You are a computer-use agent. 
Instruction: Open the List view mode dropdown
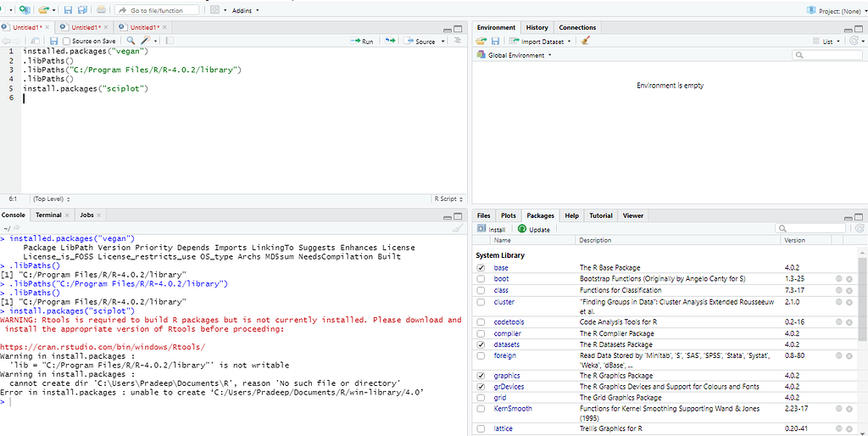pyautogui.click(x=826, y=41)
